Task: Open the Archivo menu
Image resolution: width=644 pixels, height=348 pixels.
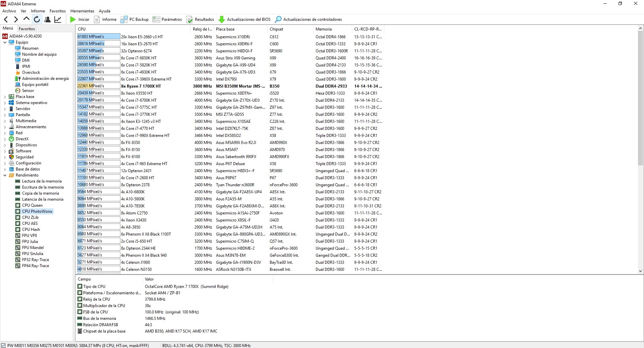Action: pyautogui.click(x=9, y=11)
